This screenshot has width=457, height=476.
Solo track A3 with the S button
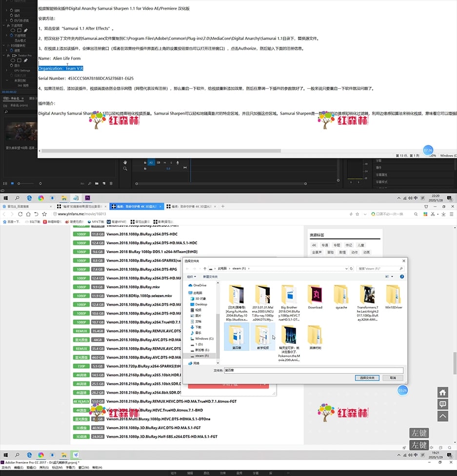(171, 163)
